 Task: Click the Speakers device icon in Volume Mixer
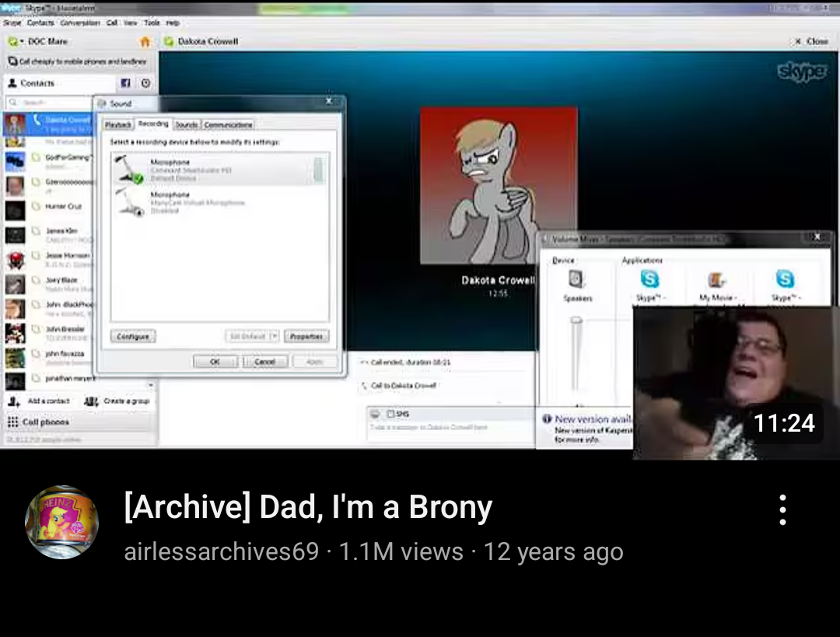(x=576, y=279)
